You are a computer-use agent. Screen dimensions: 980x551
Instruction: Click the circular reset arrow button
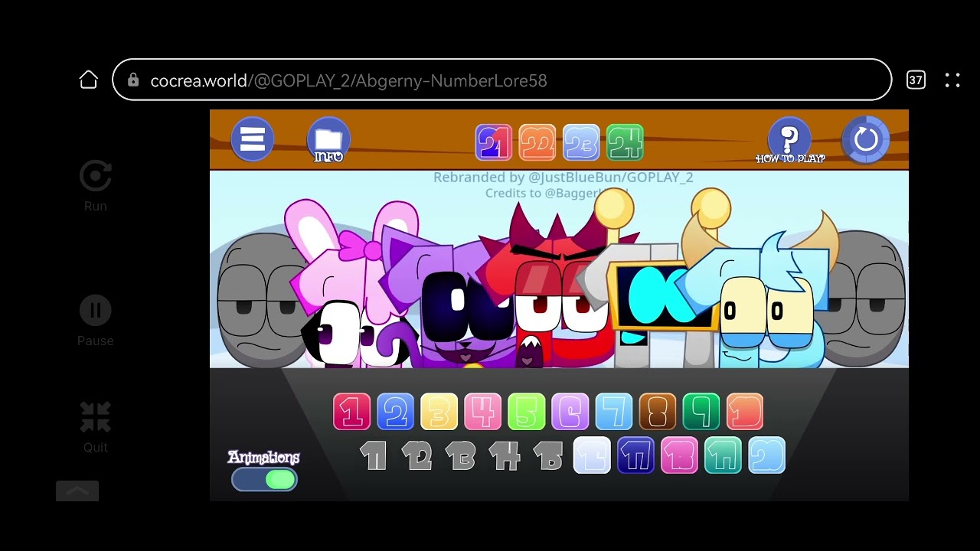(x=866, y=140)
